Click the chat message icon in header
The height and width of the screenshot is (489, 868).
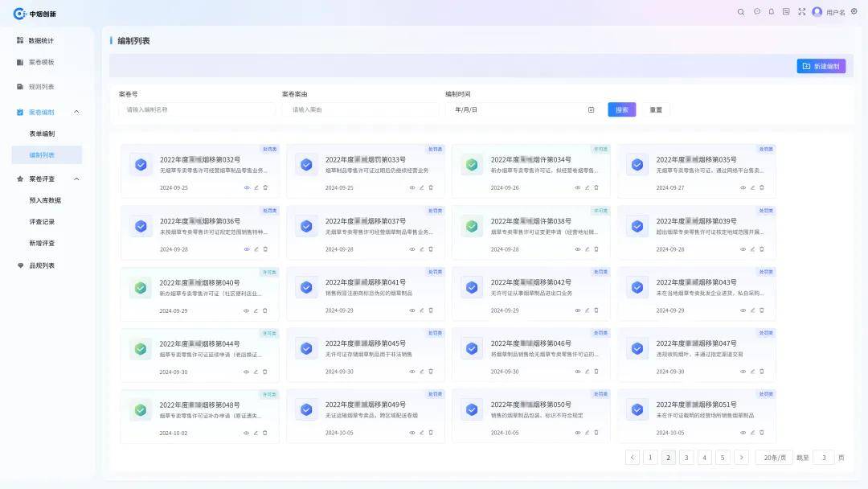(x=756, y=12)
